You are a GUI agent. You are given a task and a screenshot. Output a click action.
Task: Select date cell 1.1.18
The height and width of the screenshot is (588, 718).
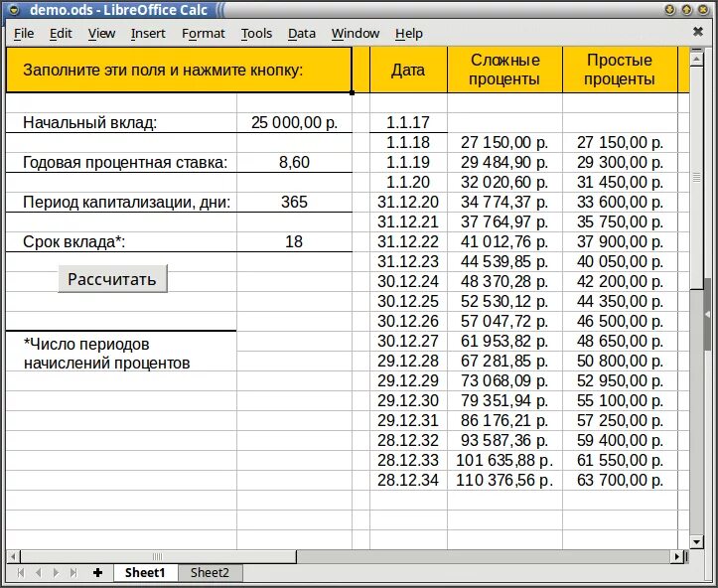pos(408,142)
